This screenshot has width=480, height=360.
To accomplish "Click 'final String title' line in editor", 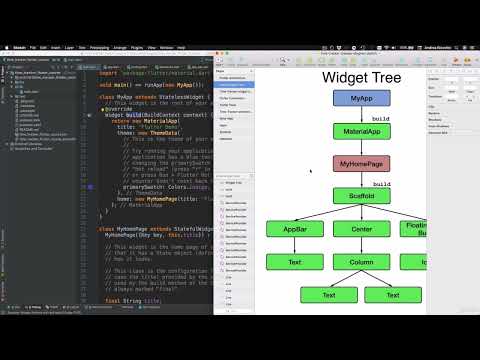I will coord(132,301).
